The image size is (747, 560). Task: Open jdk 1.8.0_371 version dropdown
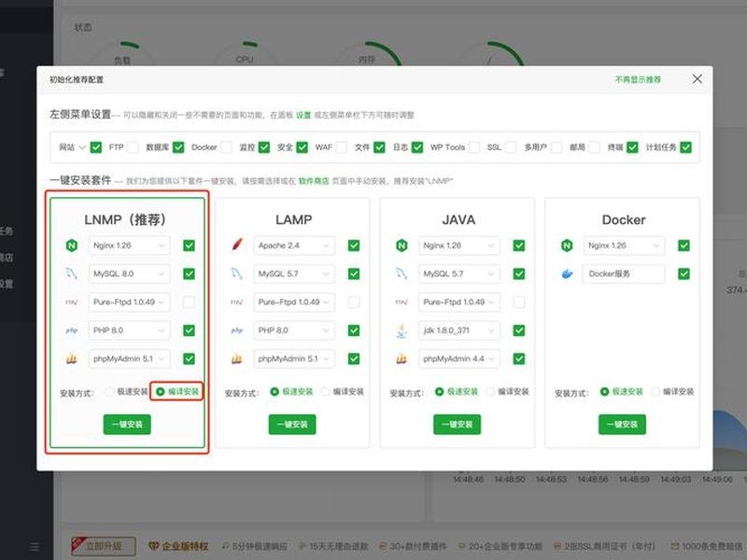tap(459, 330)
